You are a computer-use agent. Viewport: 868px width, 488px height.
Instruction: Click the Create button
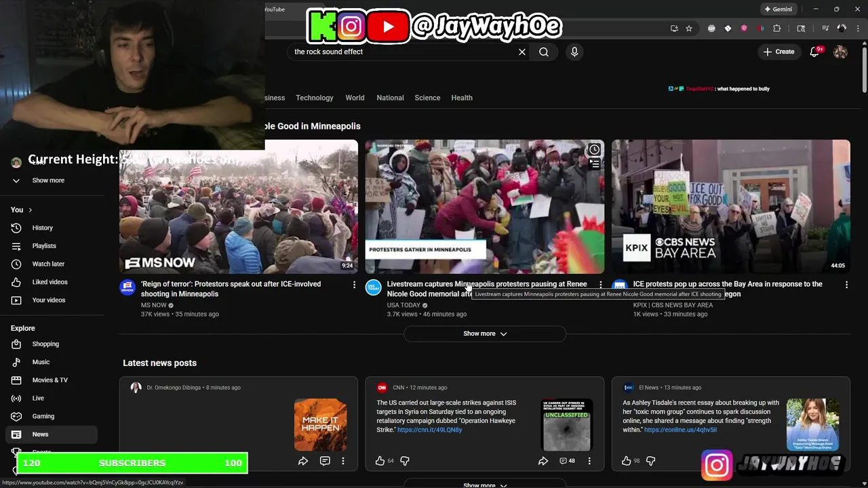coord(778,52)
